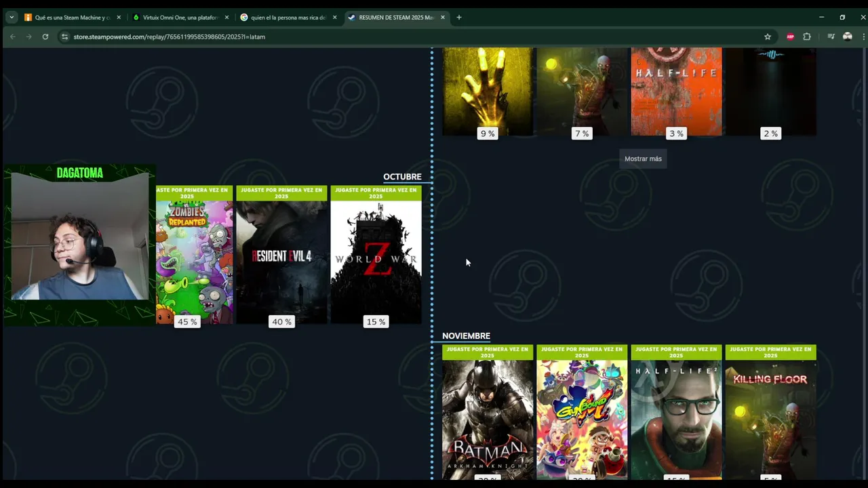The height and width of the screenshot is (488, 868).
Task: Go back to previous page
Action: pyautogui.click(x=12, y=37)
